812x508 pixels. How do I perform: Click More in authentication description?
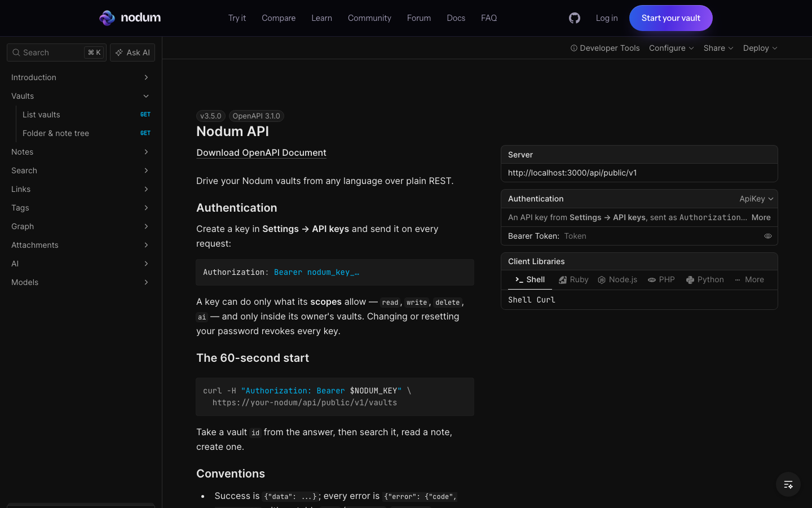point(761,217)
